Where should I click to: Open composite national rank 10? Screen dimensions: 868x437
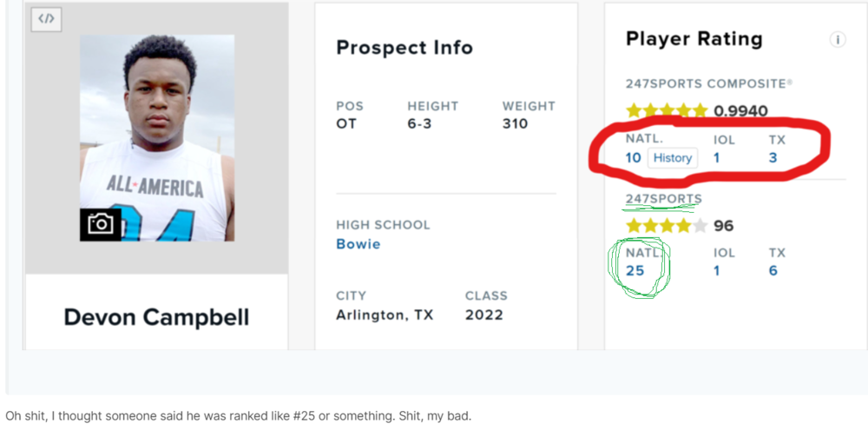[633, 157]
